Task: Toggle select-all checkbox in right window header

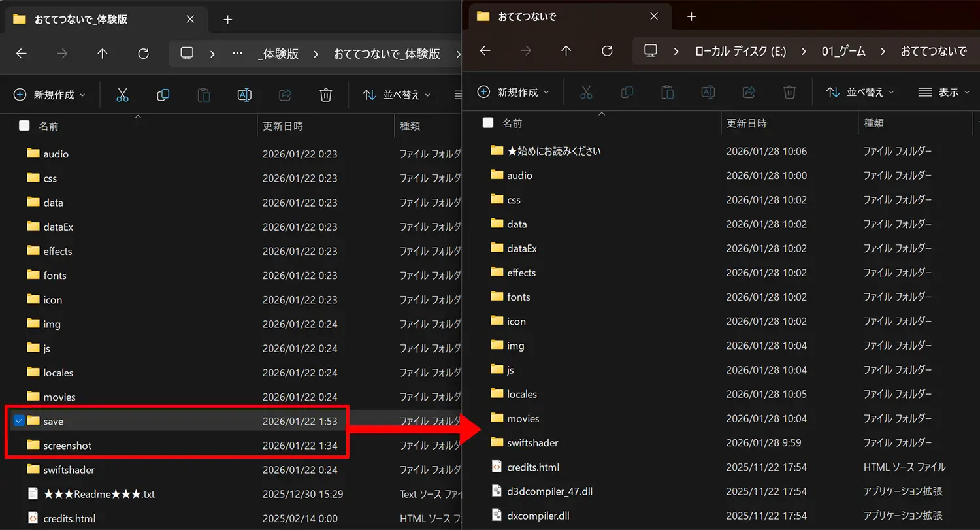Action: [487, 123]
